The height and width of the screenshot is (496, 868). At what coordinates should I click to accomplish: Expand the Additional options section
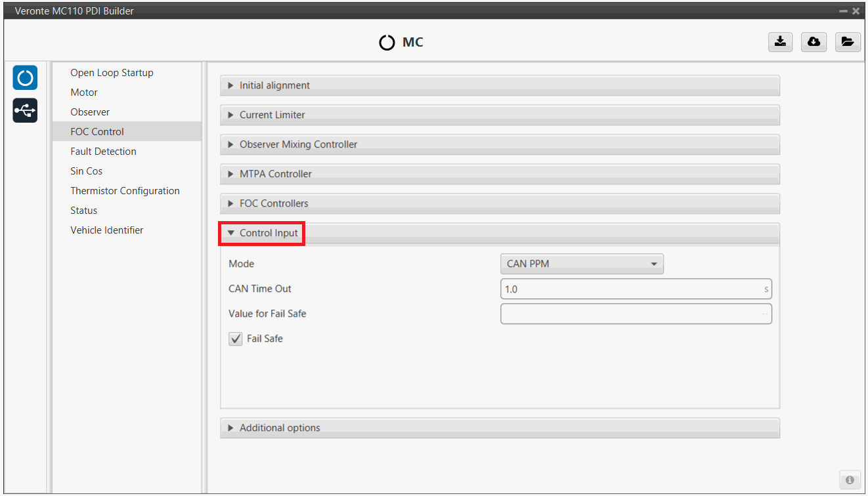point(280,428)
